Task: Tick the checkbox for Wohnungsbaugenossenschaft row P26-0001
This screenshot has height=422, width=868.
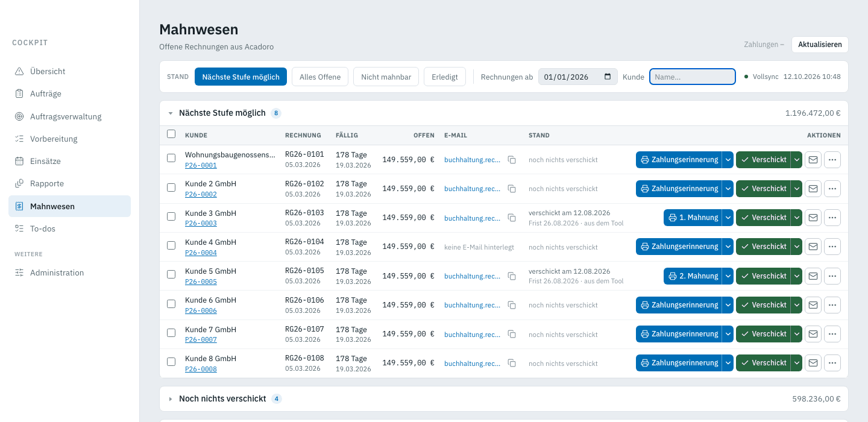Action: (x=171, y=158)
